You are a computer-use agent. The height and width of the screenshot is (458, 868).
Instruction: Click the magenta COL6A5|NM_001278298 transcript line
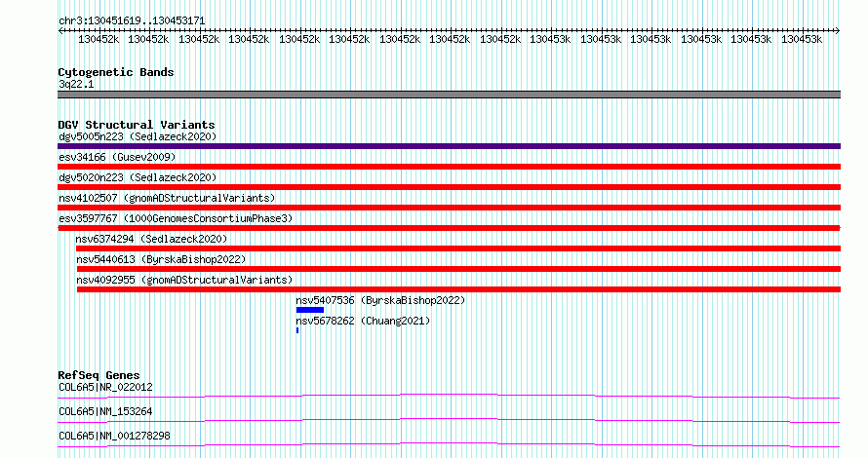(449, 444)
